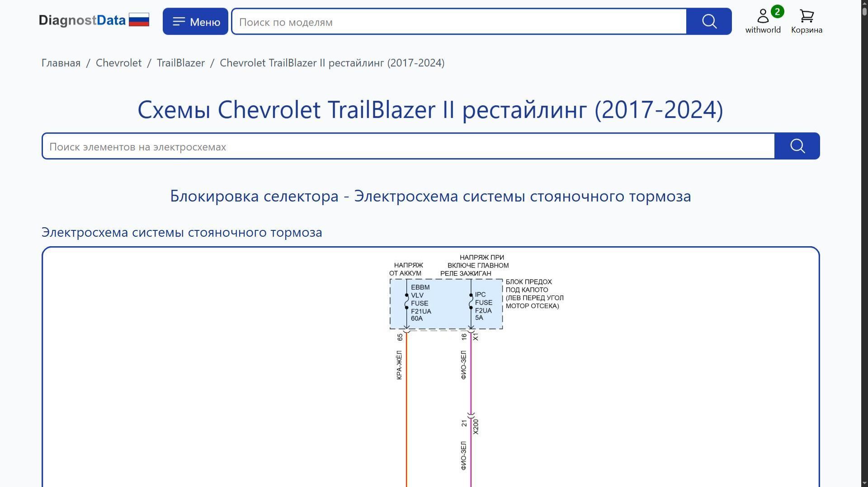
Task: Click the Russian flag icon
Action: pyautogui.click(x=139, y=20)
